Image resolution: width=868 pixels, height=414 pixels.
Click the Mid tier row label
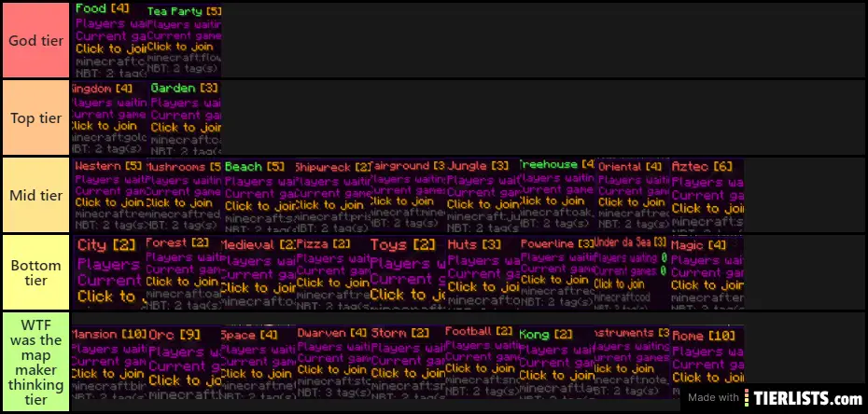[x=35, y=195]
